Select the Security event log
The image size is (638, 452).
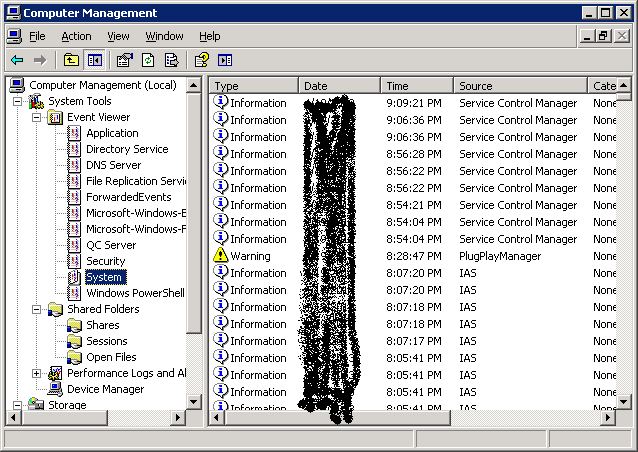tap(105, 261)
